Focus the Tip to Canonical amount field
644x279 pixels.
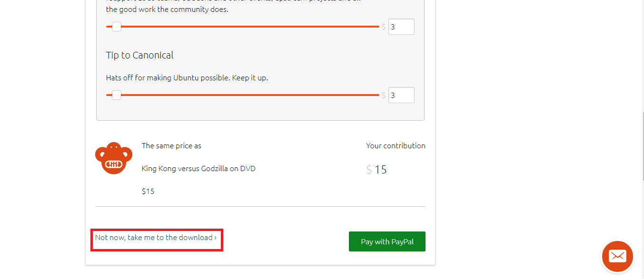click(401, 95)
